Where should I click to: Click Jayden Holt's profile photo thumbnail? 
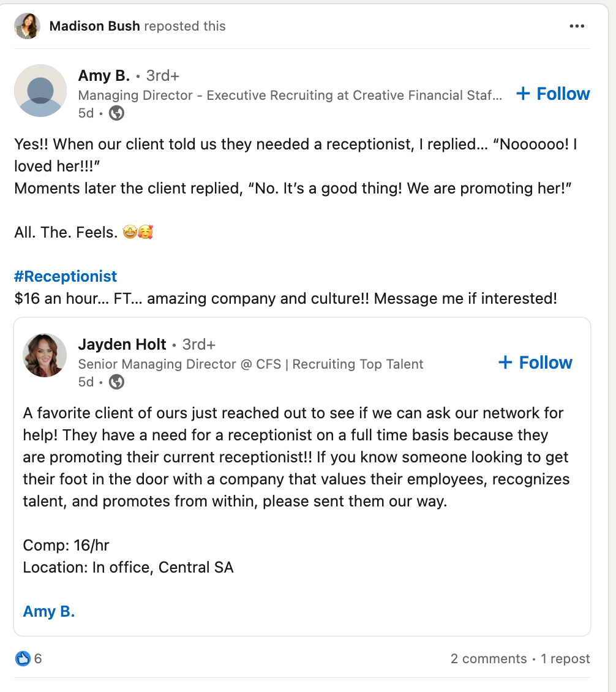pyautogui.click(x=45, y=356)
